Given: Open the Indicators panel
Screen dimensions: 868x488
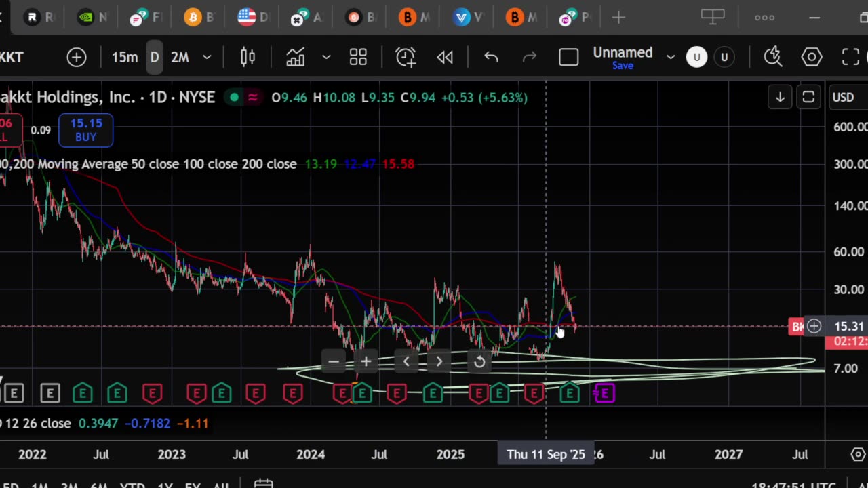Looking at the screenshot, I should (296, 58).
